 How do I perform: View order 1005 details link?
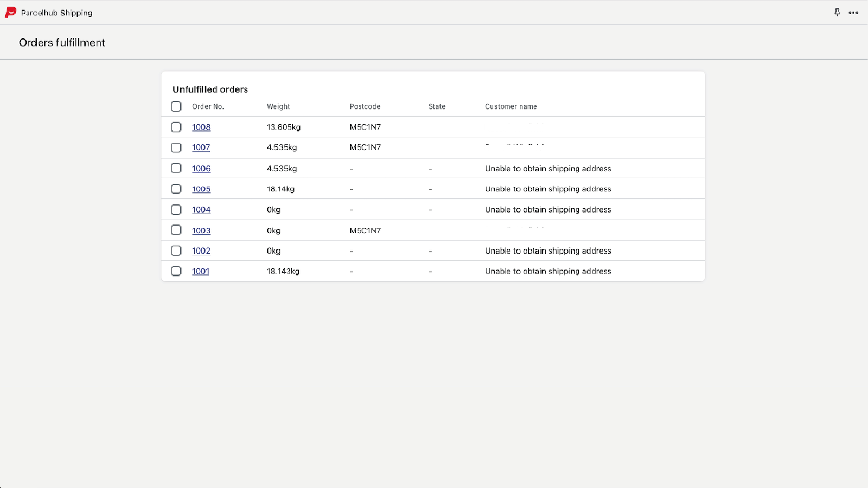tap(201, 189)
